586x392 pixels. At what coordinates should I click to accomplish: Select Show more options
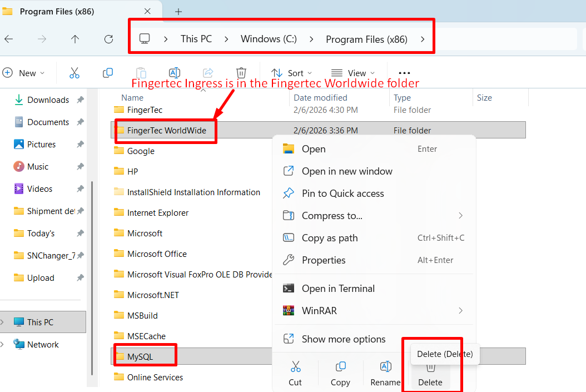[x=343, y=339]
